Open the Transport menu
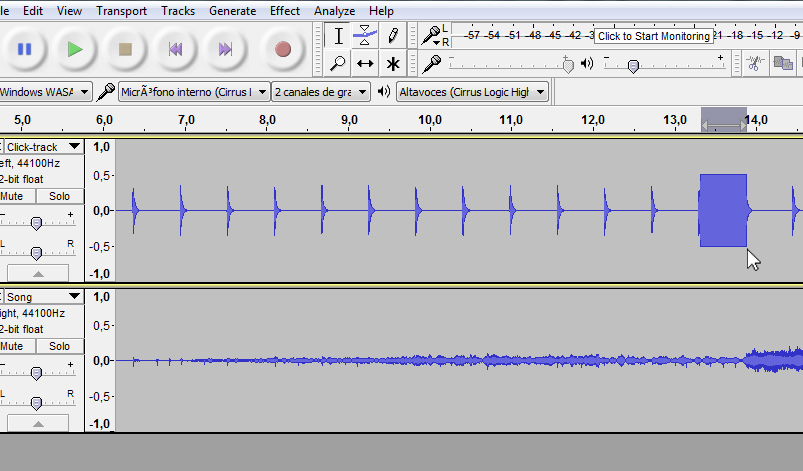 coord(121,11)
